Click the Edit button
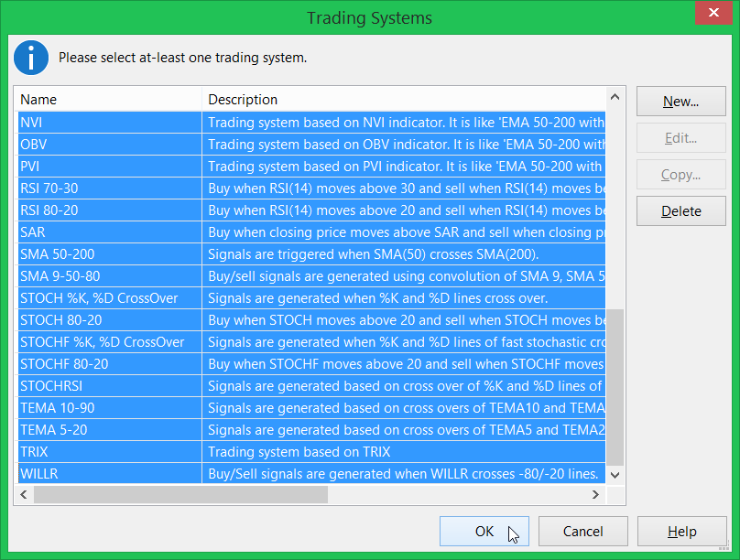 point(680,137)
